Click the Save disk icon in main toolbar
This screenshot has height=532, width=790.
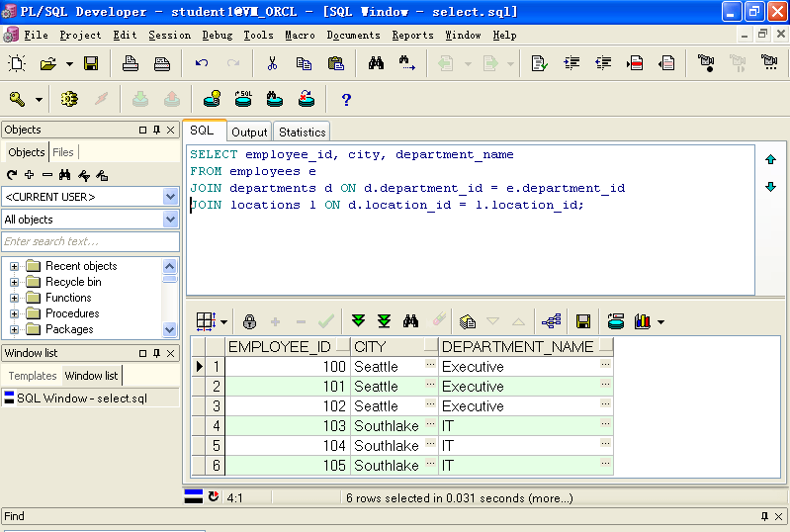pyautogui.click(x=91, y=63)
